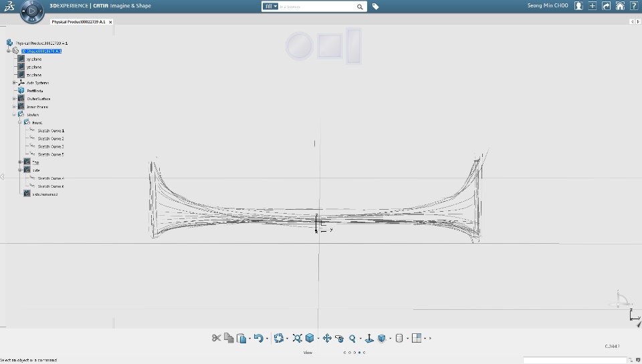Image resolution: width=642 pixels, height=364 pixels.
Task: Click the left panel collapse arrow
Action: (3, 177)
